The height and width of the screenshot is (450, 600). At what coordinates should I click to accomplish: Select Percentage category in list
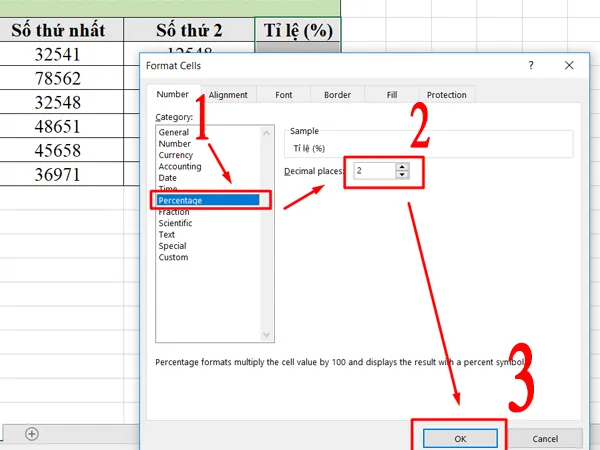pyautogui.click(x=180, y=200)
